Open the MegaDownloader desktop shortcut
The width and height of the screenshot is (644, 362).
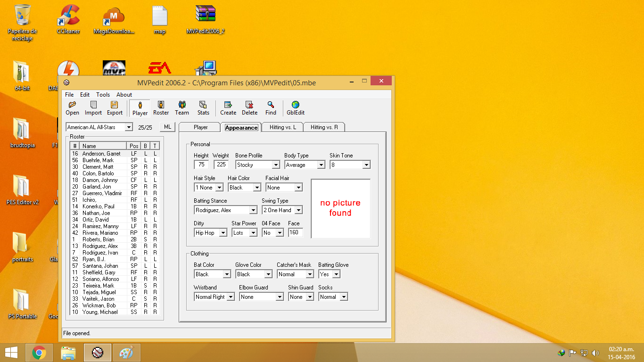pyautogui.click(x=114, y=19)
